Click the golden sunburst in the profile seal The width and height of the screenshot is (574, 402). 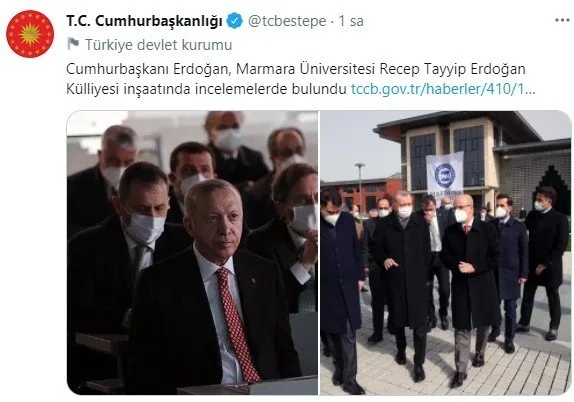pyautogui.click(x=30, y=34)
